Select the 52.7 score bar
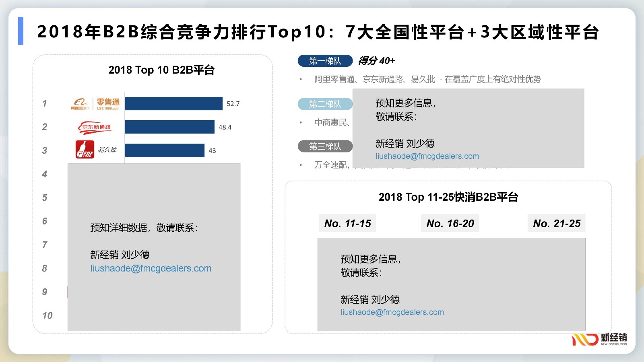The width and height of the screenshot is (644, 362). 173,103
